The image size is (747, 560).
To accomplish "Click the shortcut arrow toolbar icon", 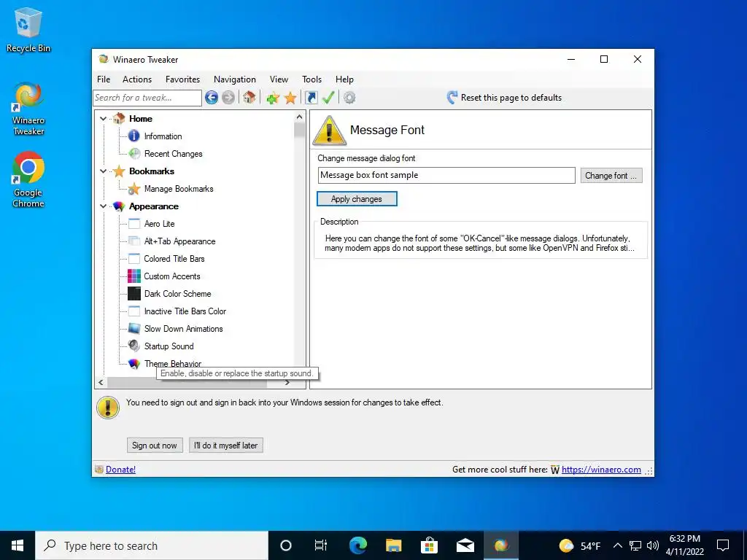I will point(311,98).
